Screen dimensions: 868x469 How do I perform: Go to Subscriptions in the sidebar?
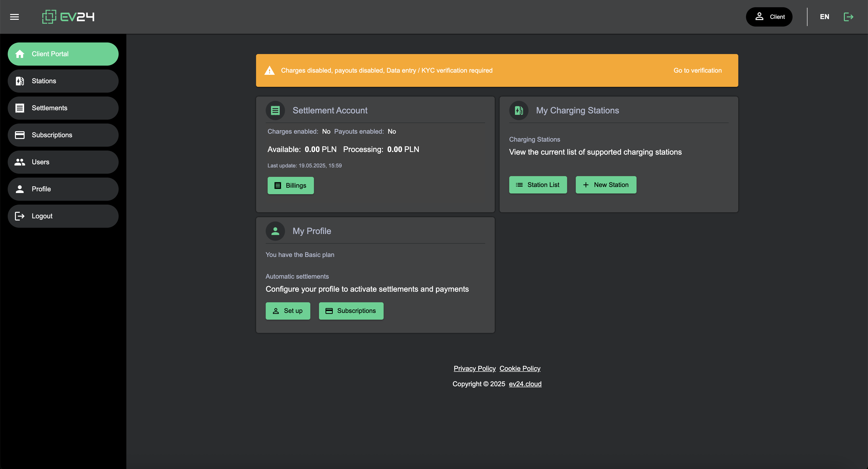[63, 135]
